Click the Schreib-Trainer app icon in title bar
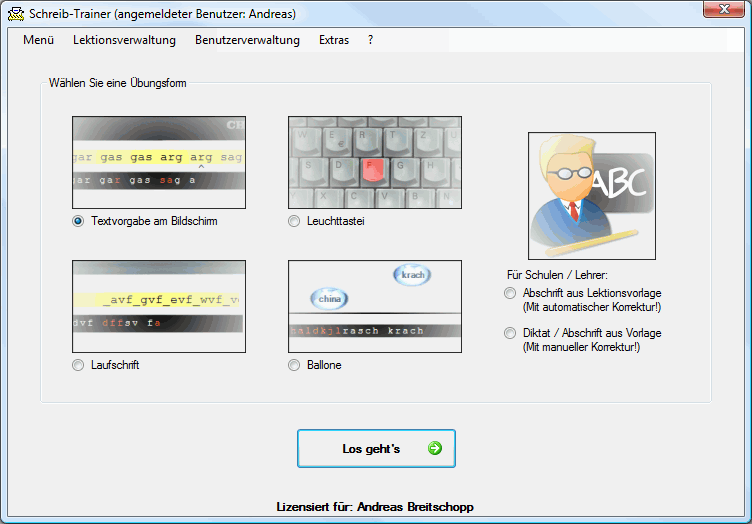This screenshot has width=752, height=524. click(16, 15)
